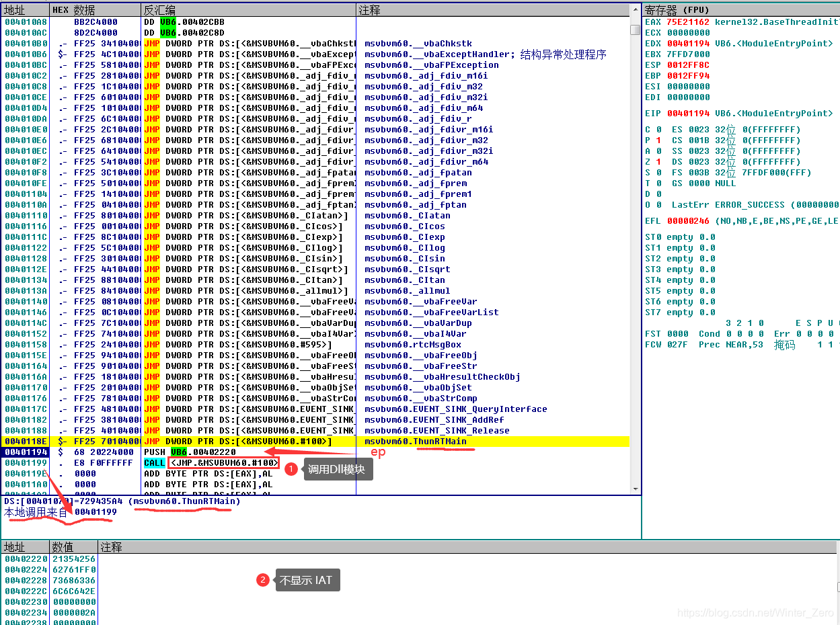This screenshot has width=840, height=625.
Task: Click the Z flag value in registers
Action: tap(658, 162)
